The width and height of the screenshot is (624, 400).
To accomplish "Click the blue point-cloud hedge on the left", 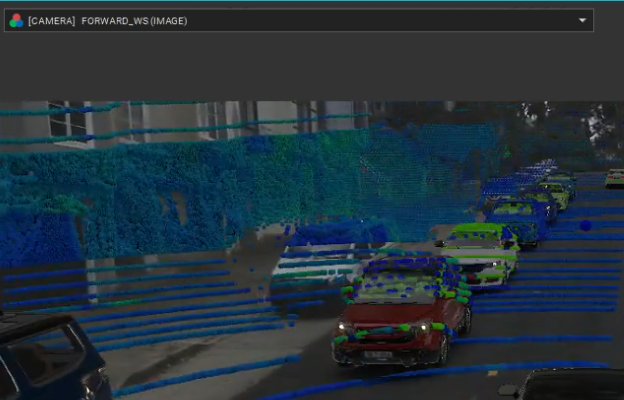I will click(40, 235).
